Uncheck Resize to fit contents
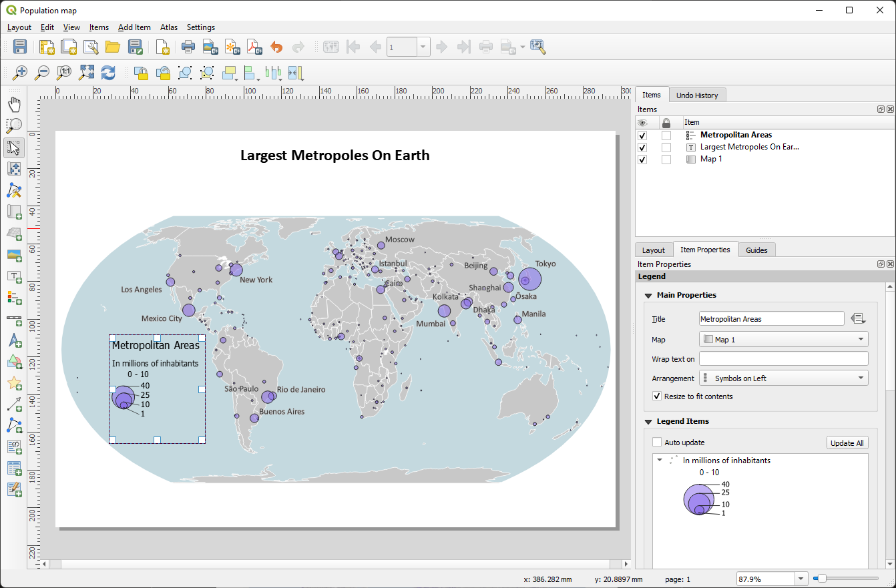Viewport: 896px width, 588px height. pyautogui.click(x=657, y=396)
